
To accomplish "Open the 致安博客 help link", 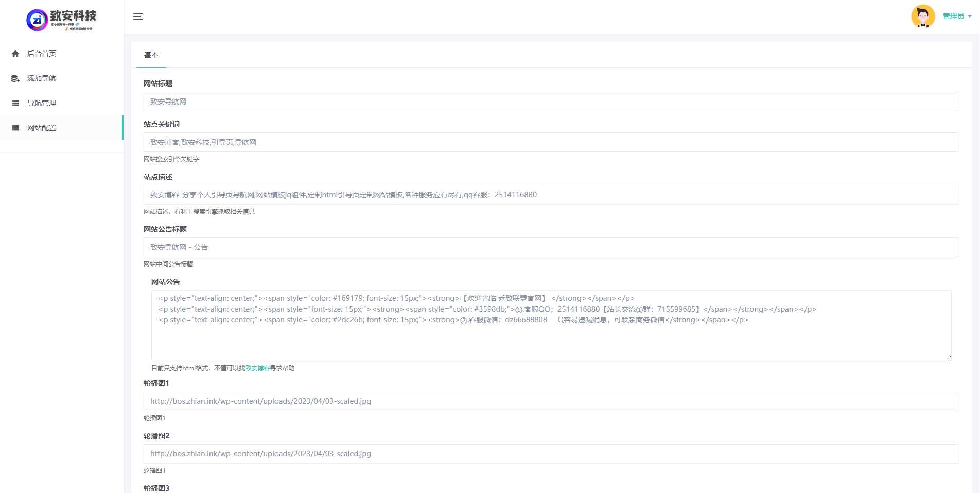I will (257, 368).
